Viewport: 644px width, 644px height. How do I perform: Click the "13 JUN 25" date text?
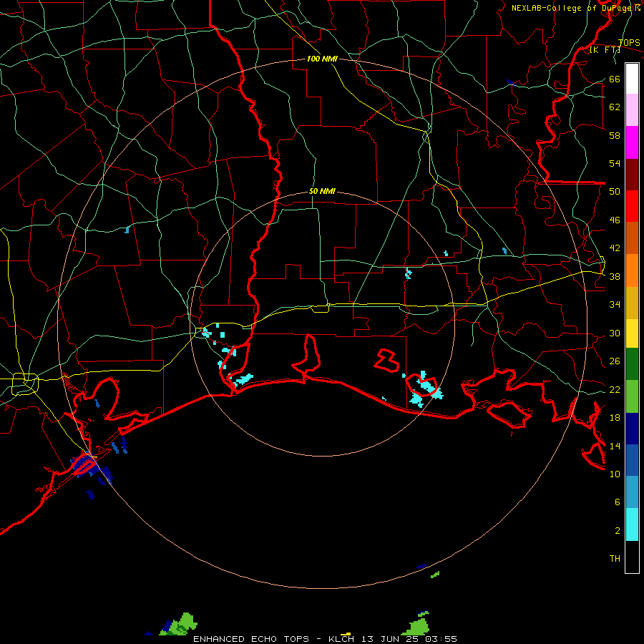click(391, 639)
